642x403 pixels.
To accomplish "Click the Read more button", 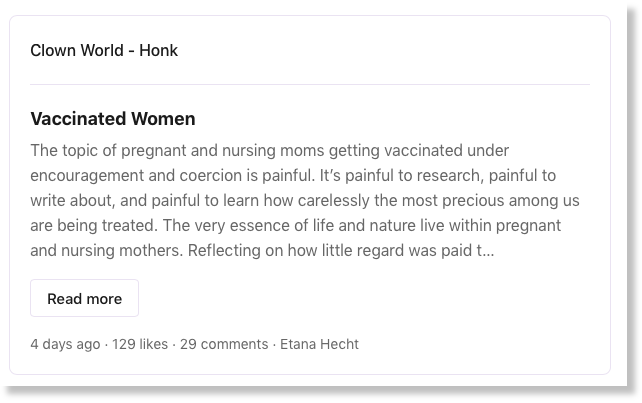I will pos(84,298).
